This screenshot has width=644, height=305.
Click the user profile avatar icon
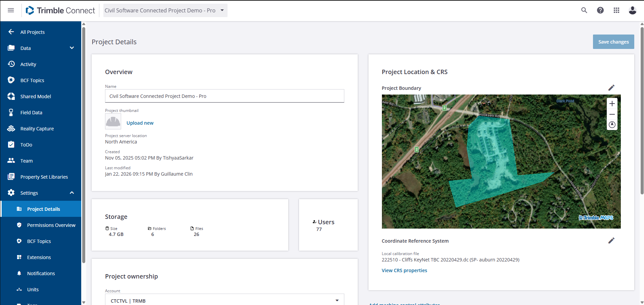[x=632, y=10]
